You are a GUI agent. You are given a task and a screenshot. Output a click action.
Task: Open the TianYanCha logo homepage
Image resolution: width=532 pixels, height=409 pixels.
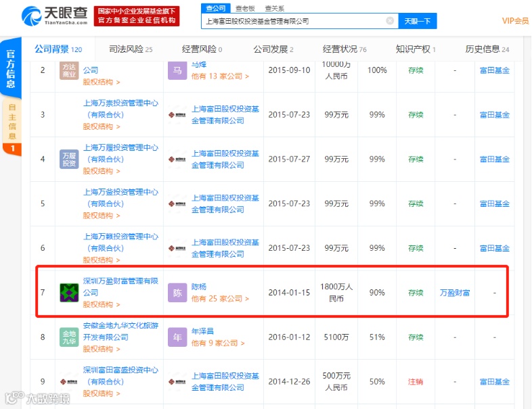pos(55,16)
